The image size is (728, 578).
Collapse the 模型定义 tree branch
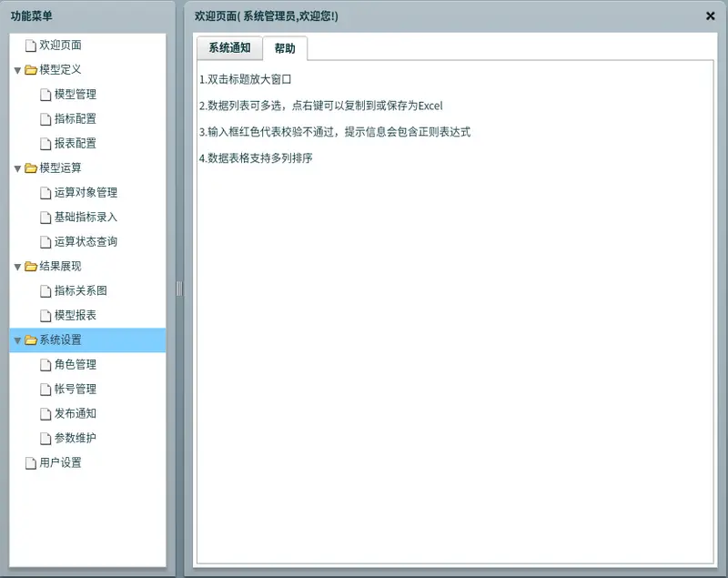pos(17,69)
